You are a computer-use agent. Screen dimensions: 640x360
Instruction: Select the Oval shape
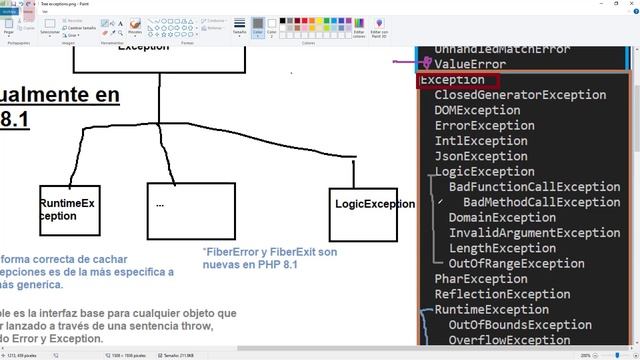[164, 21]
